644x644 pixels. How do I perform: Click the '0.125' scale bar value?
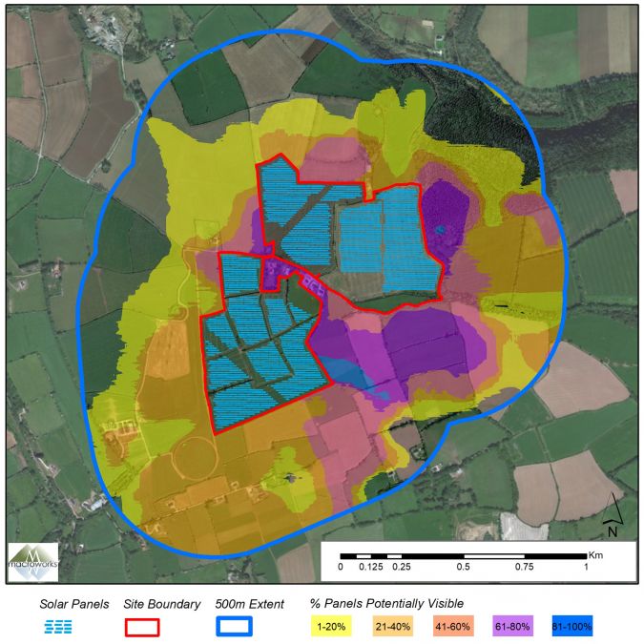371,567
